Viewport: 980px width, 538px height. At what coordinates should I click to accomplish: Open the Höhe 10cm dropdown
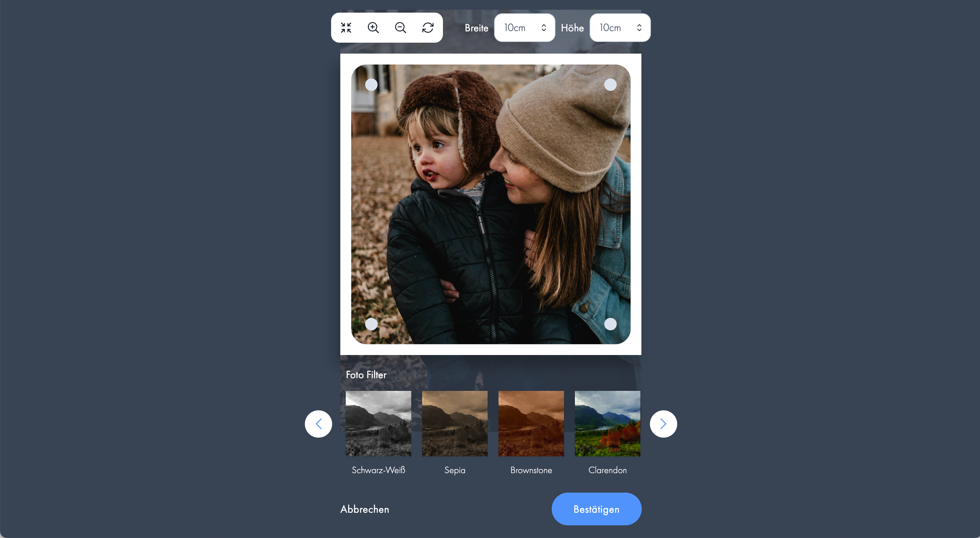[620, 28]
